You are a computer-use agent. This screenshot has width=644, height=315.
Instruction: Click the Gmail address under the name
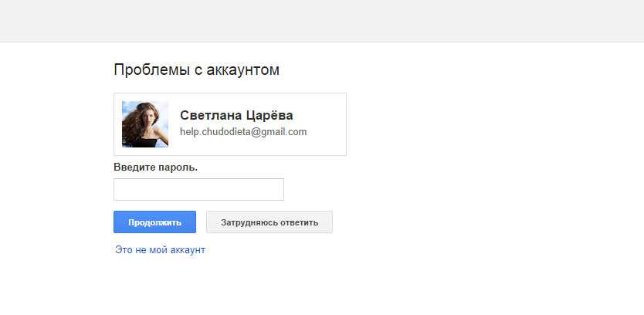pos(243,132)
